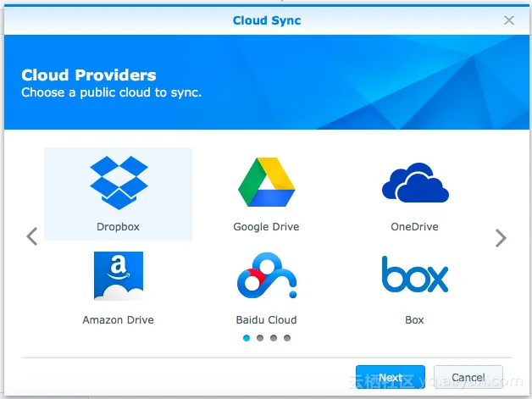Click the Dropbox label text
532x399 pixels.
pos(118,227)
